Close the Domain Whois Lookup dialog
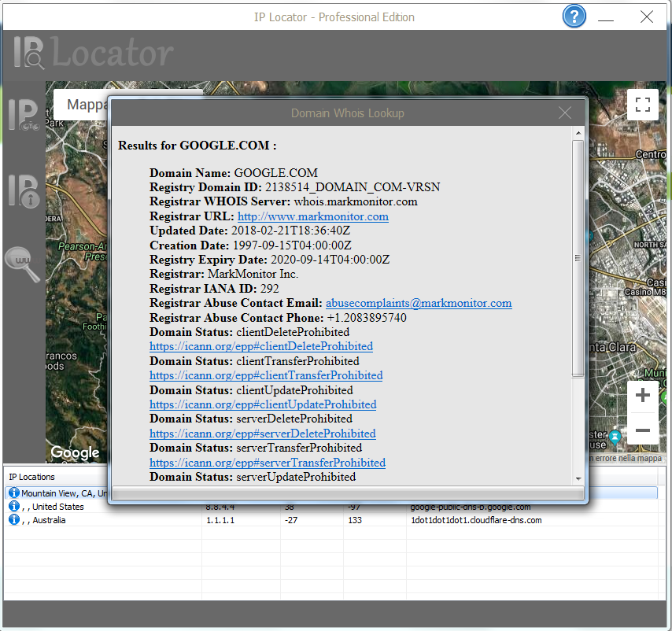Screen dimensions: 672x631 [x=565, y=113]
